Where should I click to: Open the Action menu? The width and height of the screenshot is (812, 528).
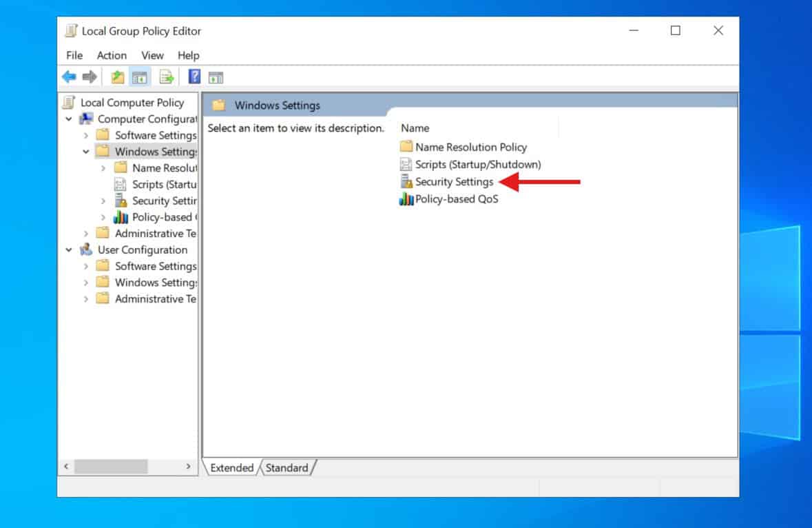112,55
